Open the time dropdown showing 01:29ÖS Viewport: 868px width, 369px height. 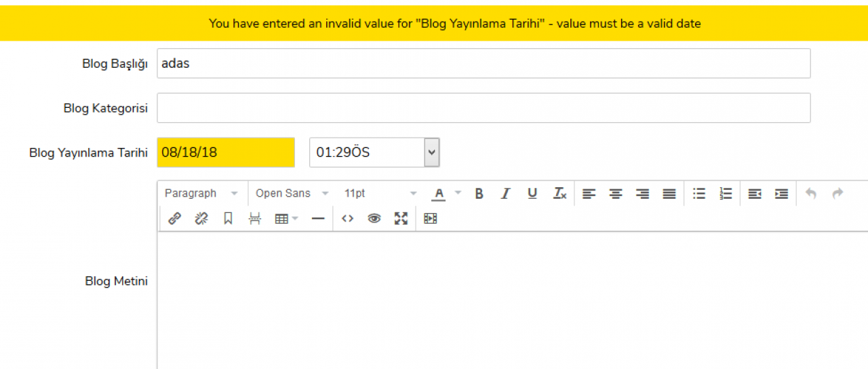pos(432,153)
